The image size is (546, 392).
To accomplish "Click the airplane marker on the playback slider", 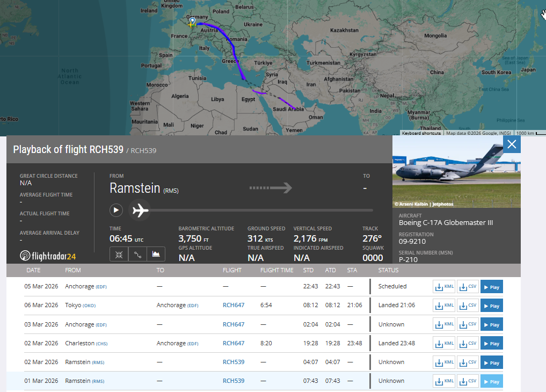I will coord(140,210).
